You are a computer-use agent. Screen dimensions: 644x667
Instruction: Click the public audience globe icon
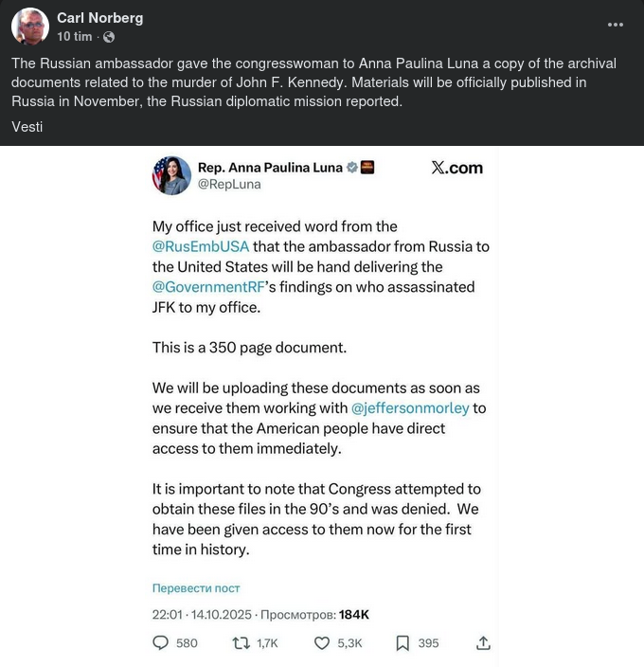(x=108, y=37)
